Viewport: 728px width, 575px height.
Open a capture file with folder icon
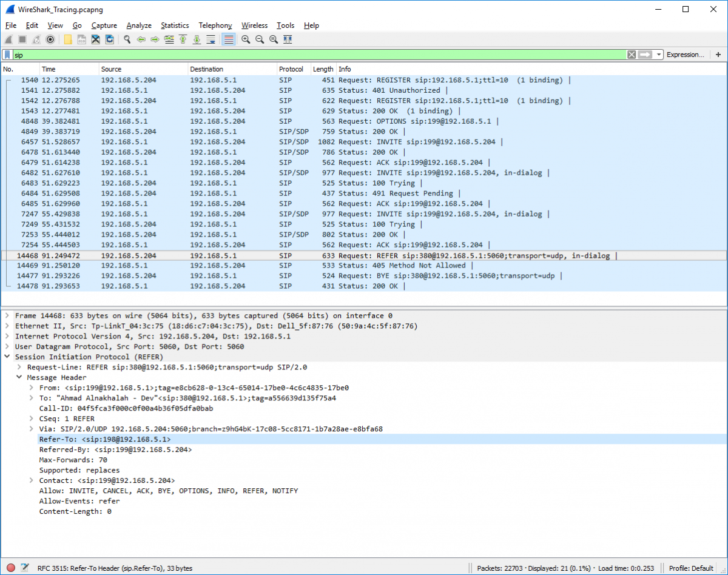click(x=68, y=39)
